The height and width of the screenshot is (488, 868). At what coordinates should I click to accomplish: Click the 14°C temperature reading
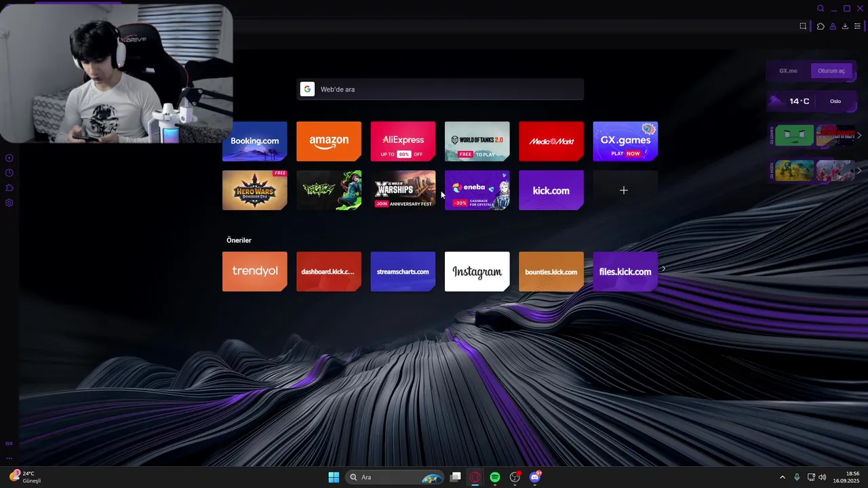(800, 101)
